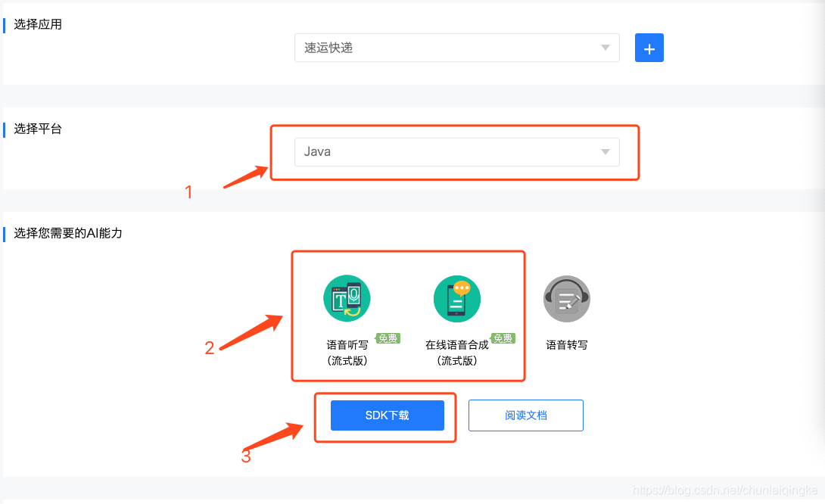Open the 速运快递 application dropdown

click(456, 47)
